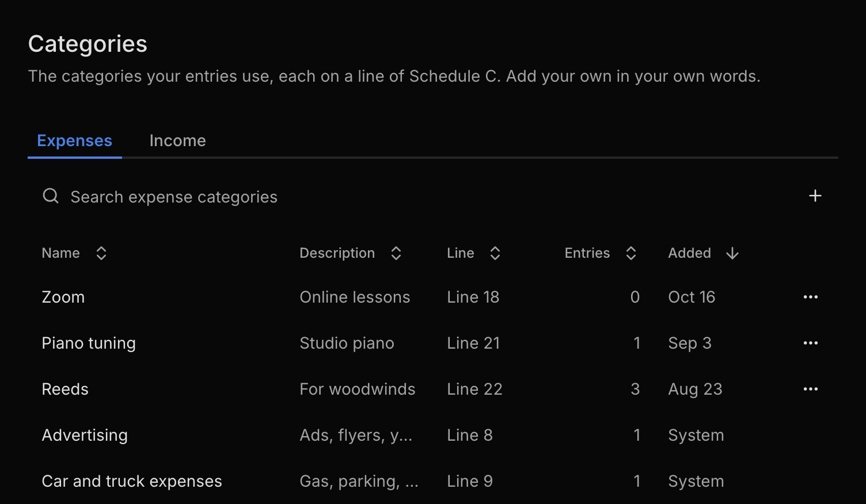Screen dimensions: 866x504
Task: Click System label in Car and truck row
Action: pyautogui.click(x=696, y=482)
